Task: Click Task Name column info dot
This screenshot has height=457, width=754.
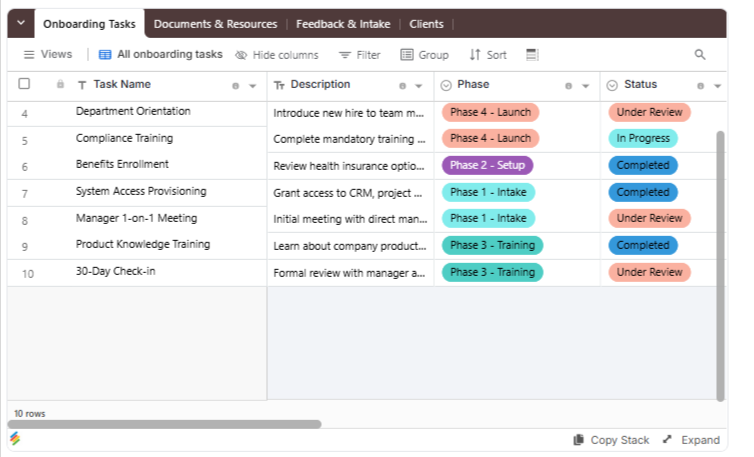Action: click(235, 86)
